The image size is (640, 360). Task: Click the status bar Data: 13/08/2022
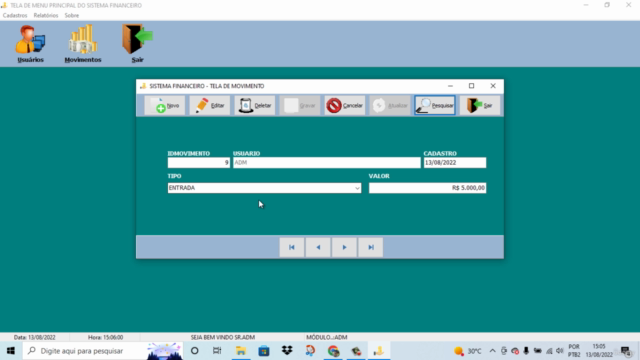35,338
